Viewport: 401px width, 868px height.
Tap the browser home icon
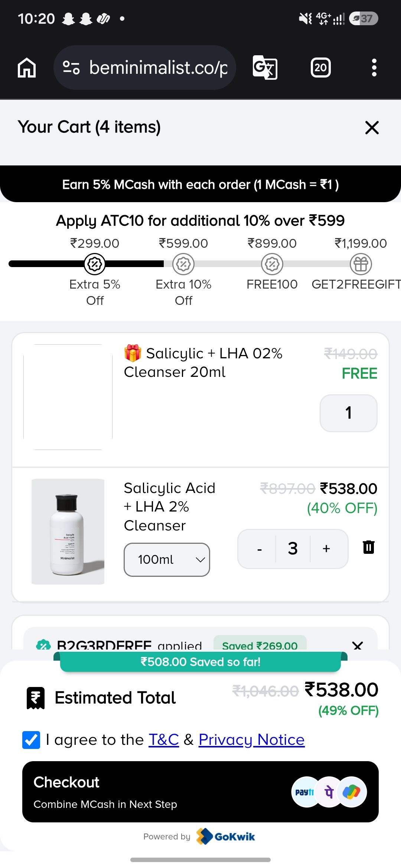[x=27, y=68]
